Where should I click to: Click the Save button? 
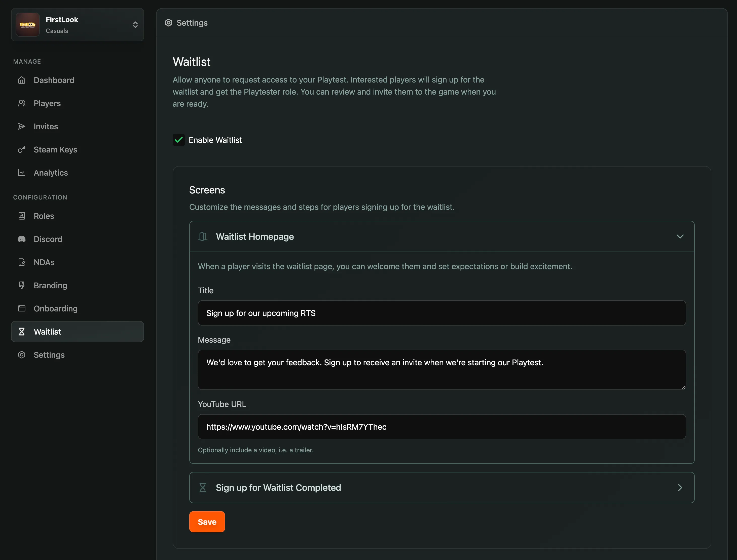click(207, 521)
